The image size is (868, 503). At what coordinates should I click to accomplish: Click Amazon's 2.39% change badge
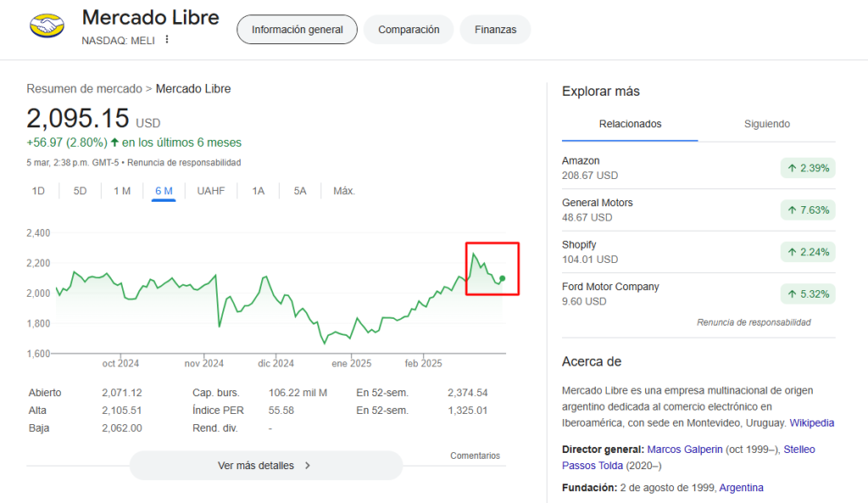click(x=808, y=168)
